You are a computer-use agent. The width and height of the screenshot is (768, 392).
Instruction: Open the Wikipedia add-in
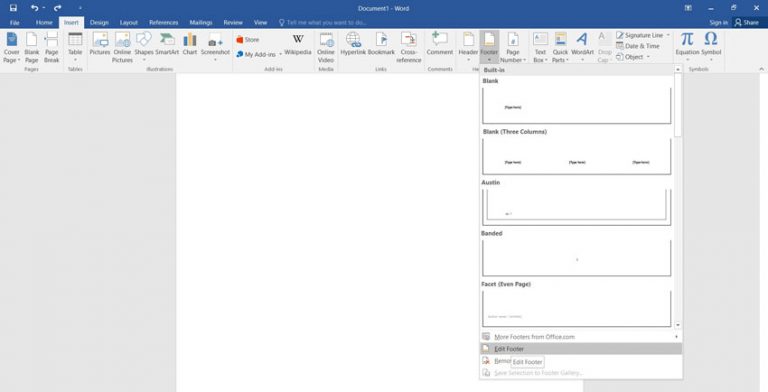(x=298, y=44)
